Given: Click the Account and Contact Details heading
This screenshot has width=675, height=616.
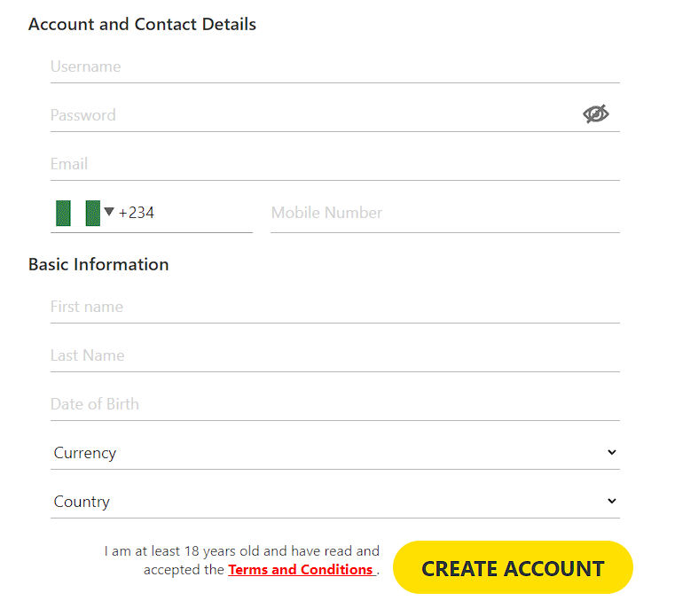Looking at the screenshot, I should 142,25.
